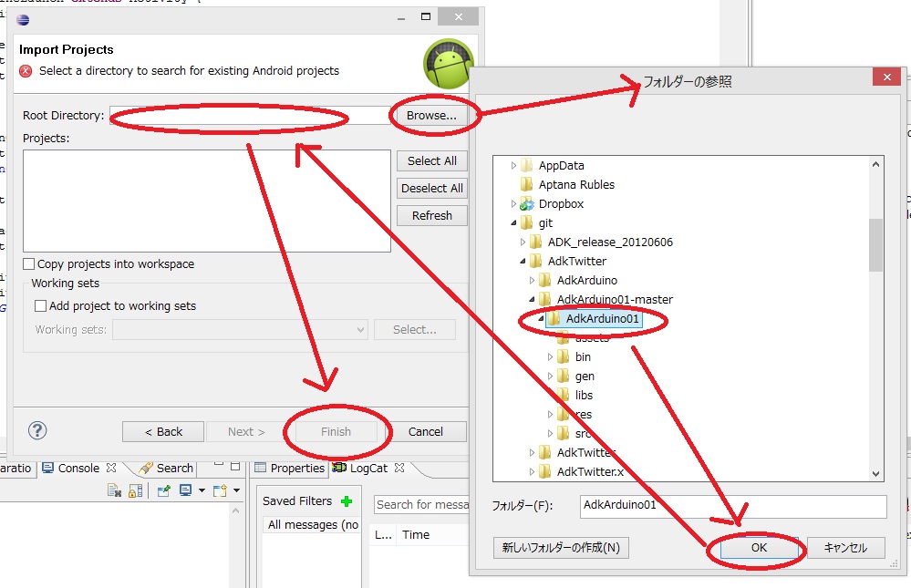Image resolution: width=911 pixels, height=588 pixels.
Task: Click the folder tree vertical scrollbar
Action: click(875, 244)
